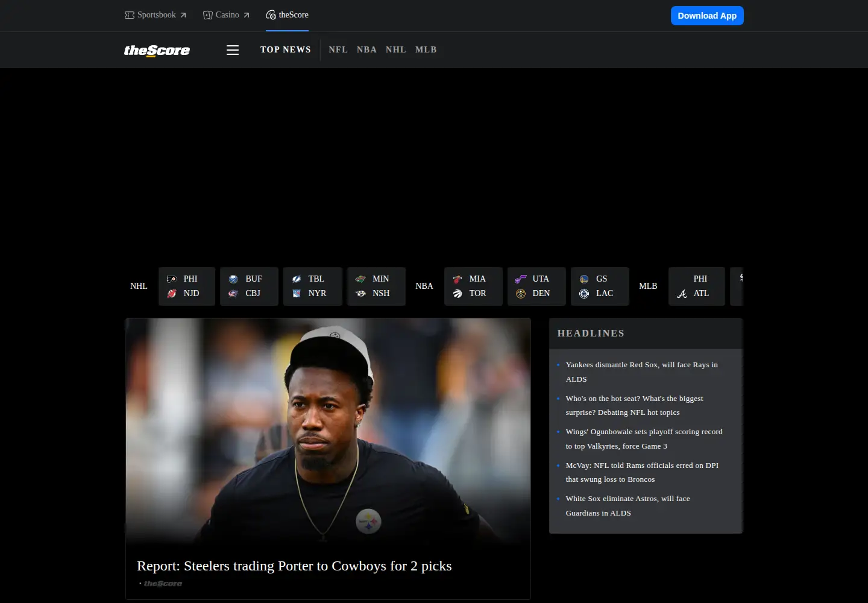
Task: Click theScore byline under article title
Action: [x=163, y=584]
